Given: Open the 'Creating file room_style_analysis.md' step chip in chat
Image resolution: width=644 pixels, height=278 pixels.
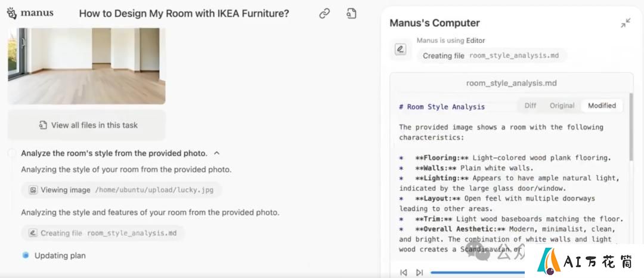Looking at the screenshot, I should tap(103, 233).
